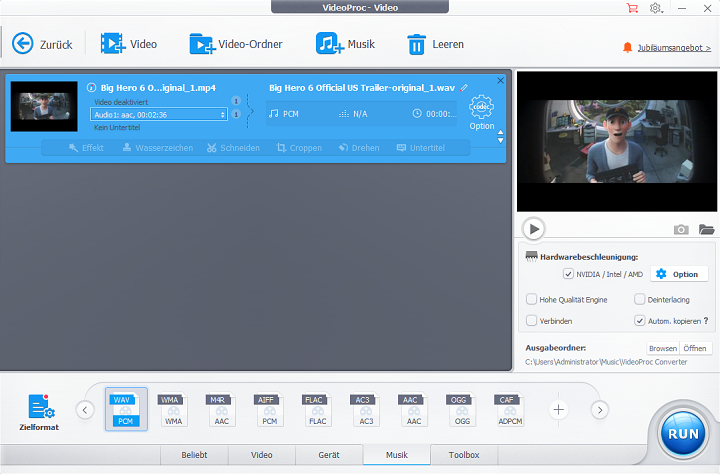Click the output folder path text
720x474 pixels.
click(606, 362)
